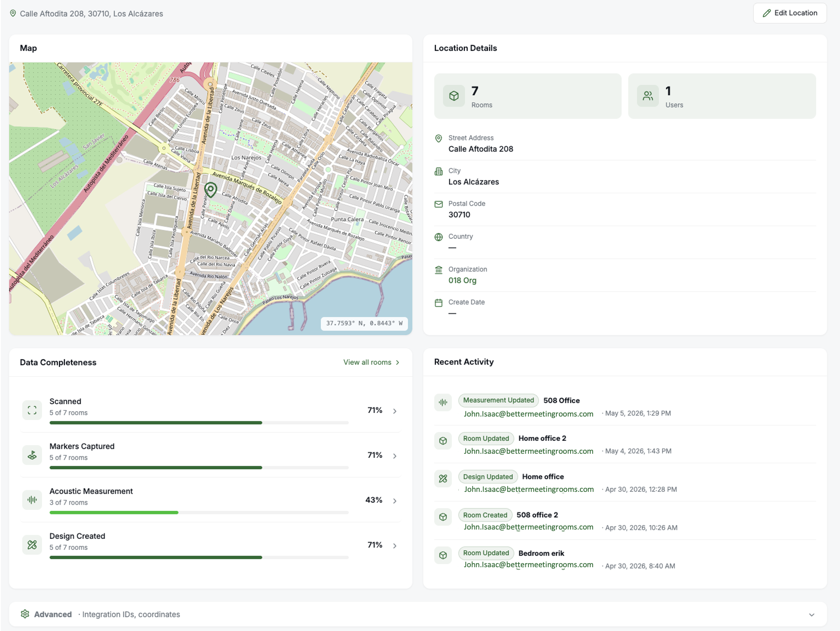The width and height of the screenshot is (840, 631).
Task: Click the May 5, 2026, 1:29 PM timestamp
Action: coord(638,413)
